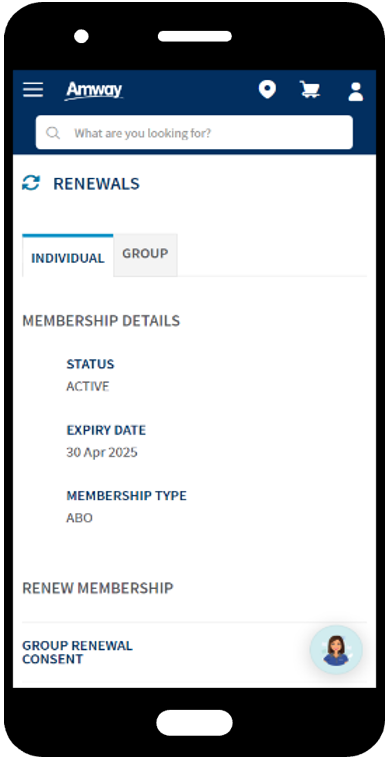Click the Renewals refresh arrows icon
This screenshot has height=762, width=390.
tap(31, 183)
